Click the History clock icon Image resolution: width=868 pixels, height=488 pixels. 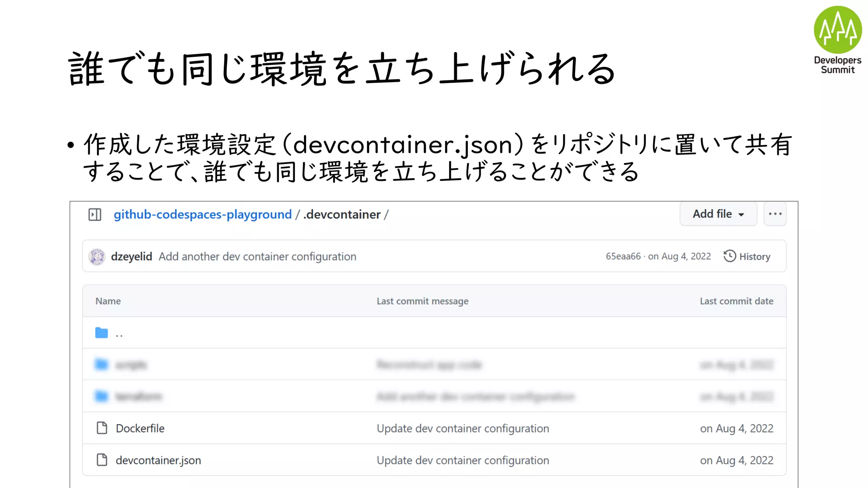pyautogui.click(x=729, y=256)
